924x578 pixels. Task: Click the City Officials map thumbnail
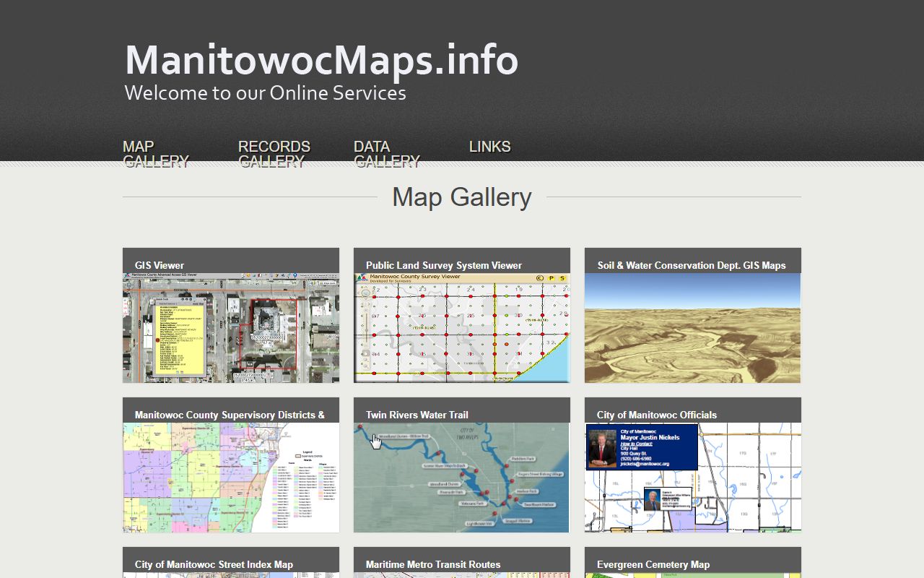(693, 478)
